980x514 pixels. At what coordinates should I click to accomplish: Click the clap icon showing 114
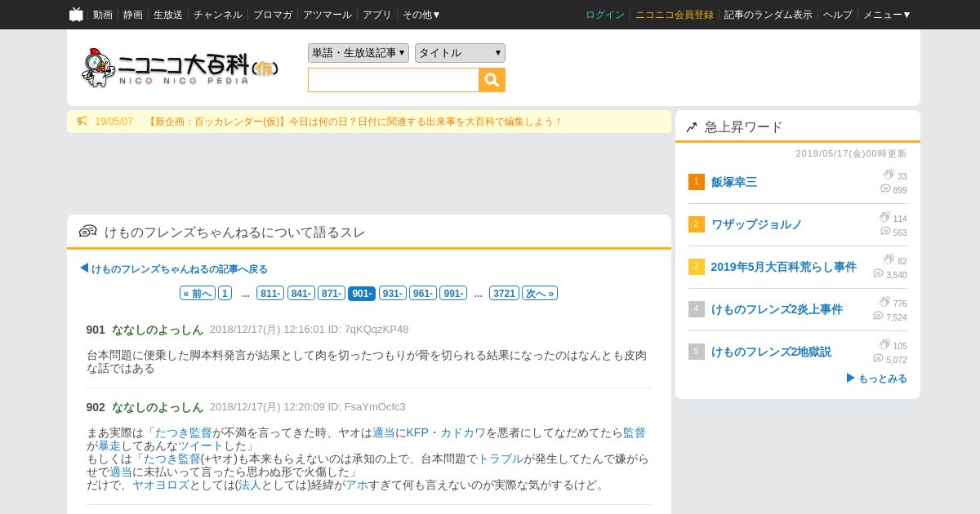tap(884, 217)
